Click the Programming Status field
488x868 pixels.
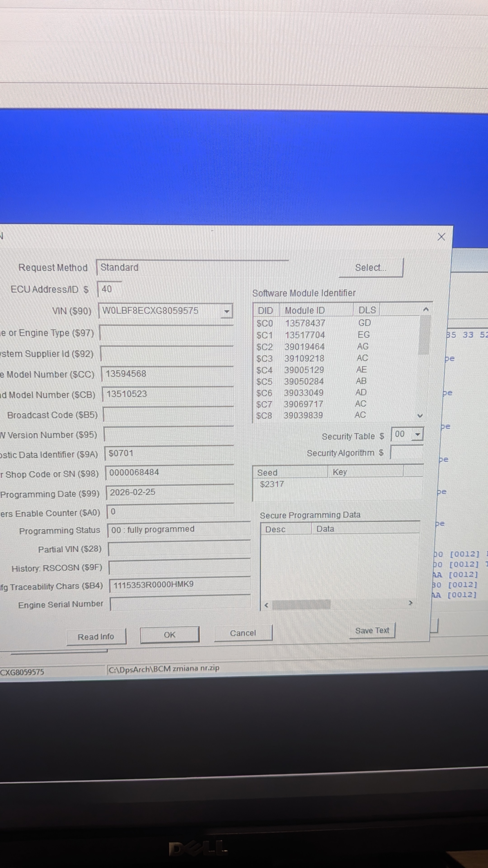pyautogui.click(x=179, y=530)
